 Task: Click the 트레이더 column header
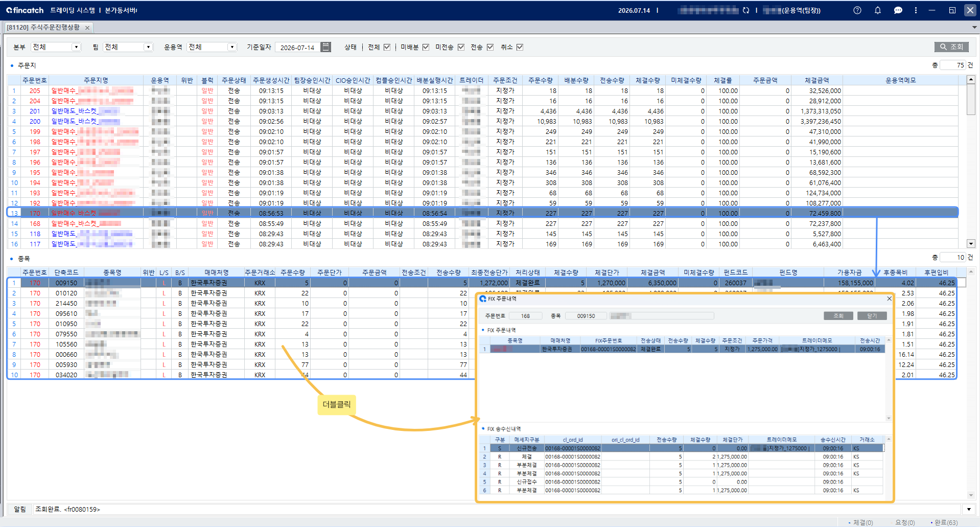click(x=471, y=80)
